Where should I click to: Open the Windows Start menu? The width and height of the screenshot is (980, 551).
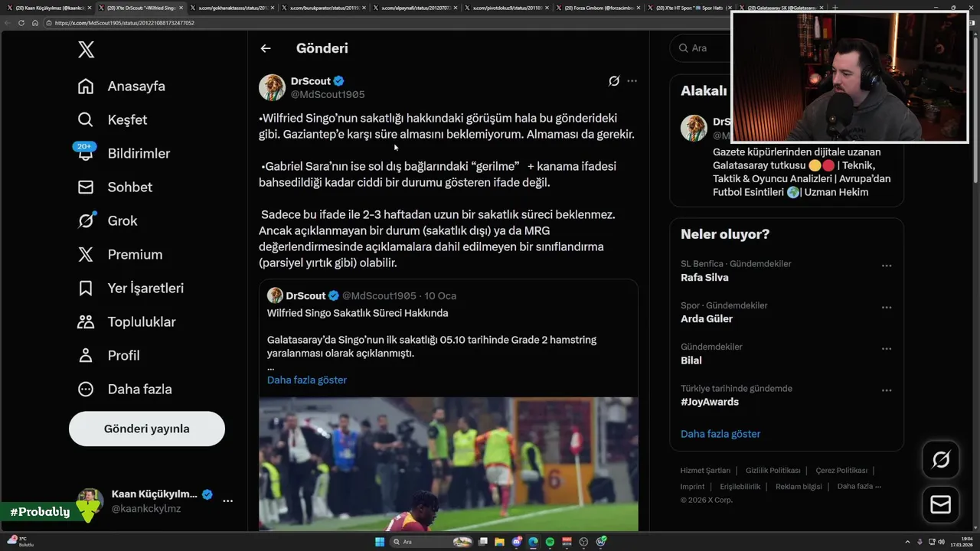(x=380, y=542)
